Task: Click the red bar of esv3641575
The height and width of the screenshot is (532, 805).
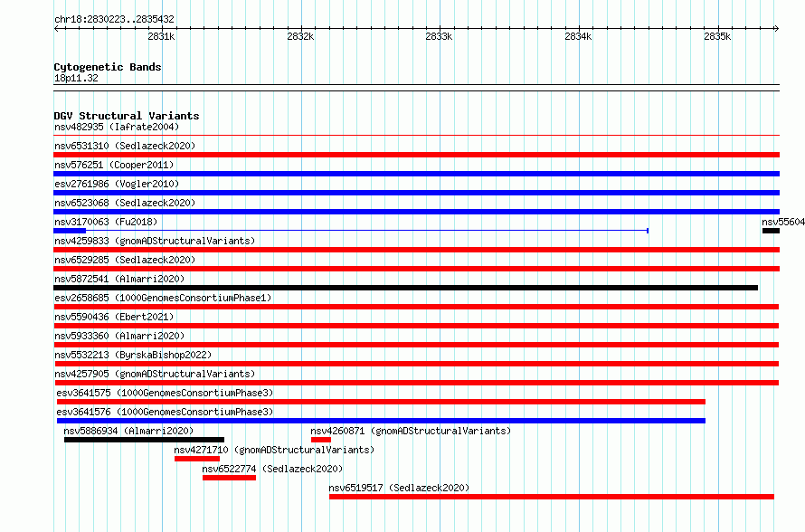Action: 381,402
